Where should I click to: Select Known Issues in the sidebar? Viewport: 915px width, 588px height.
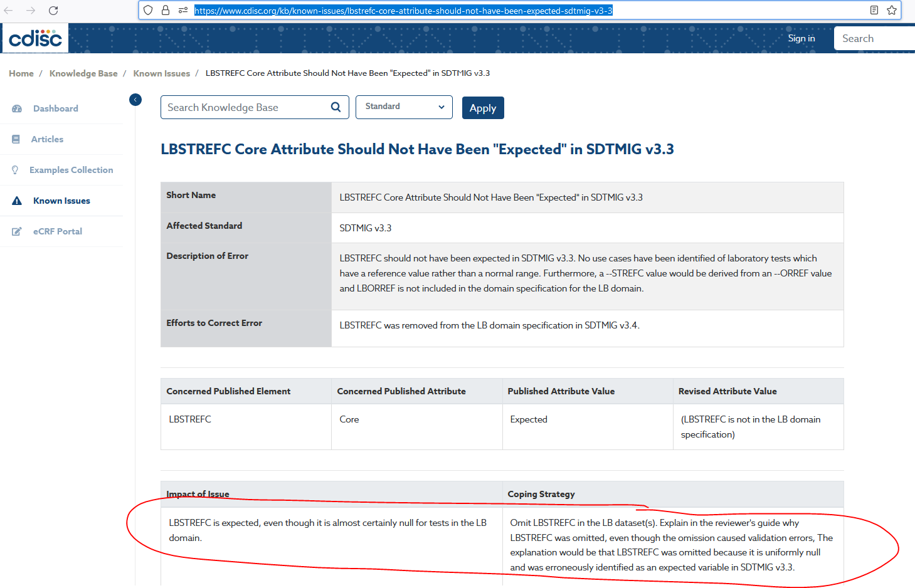tap(61, 201)
